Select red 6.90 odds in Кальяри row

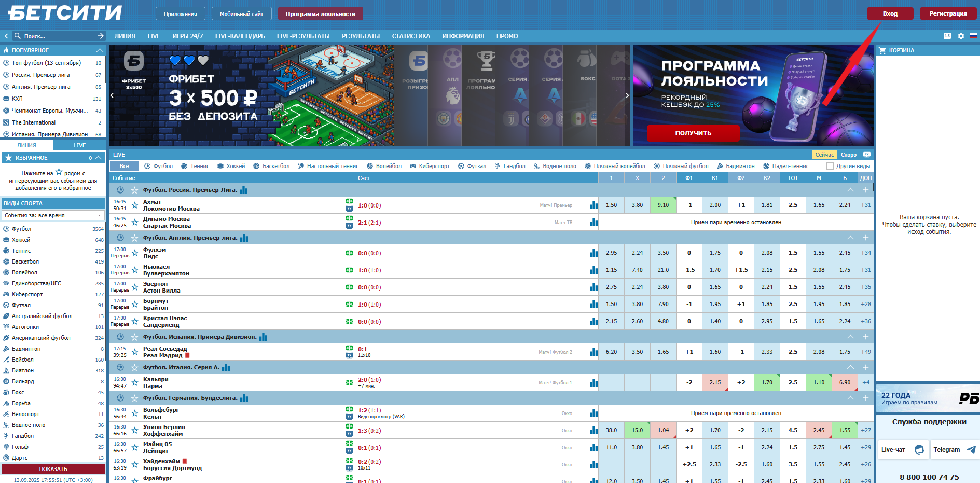click(845, 383)
